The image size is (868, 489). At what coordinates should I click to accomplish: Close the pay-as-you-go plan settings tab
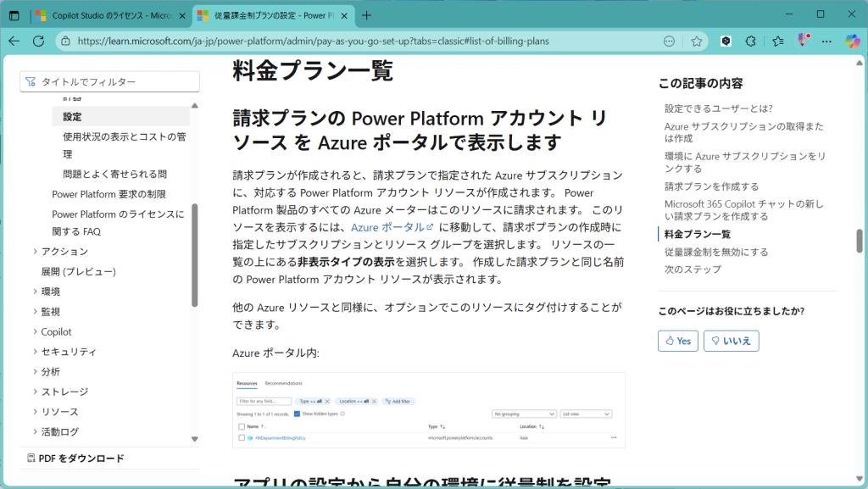click(x=344, y=16)
